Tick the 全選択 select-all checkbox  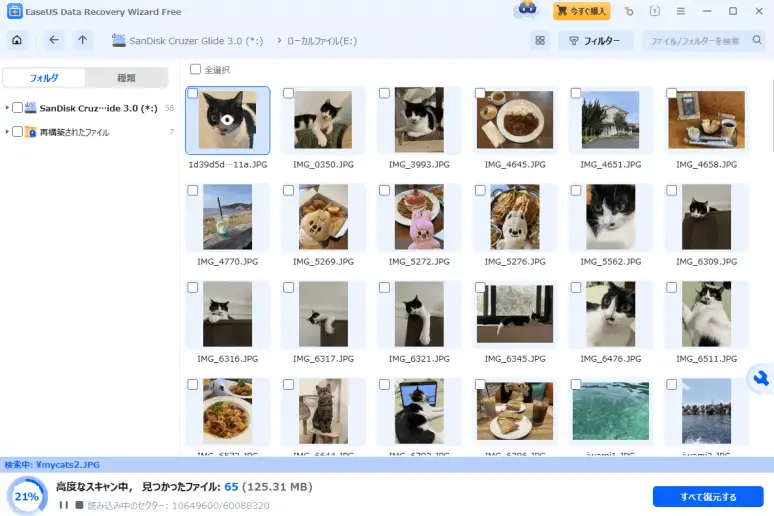click(x=195, y=69)
